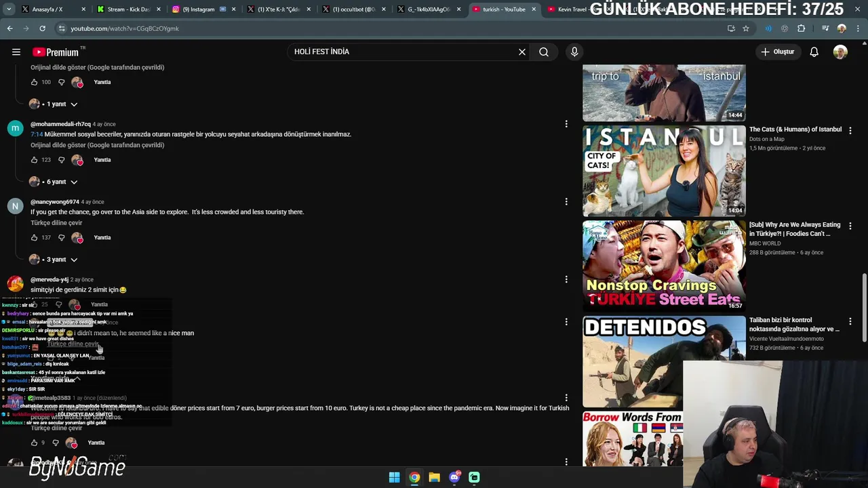Open Chrome extensions puzzle icon
The width and height of the screenshot is (868, 488).
point(801,28)
